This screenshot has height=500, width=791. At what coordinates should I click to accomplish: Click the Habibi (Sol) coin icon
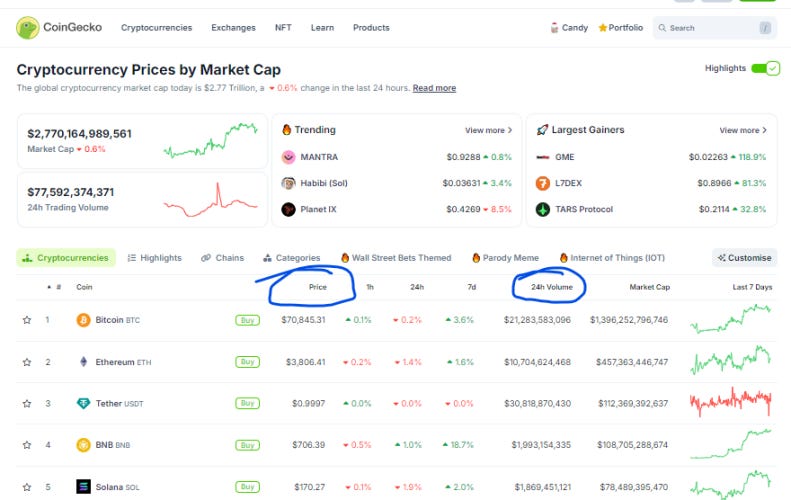[x=288, y=183]
